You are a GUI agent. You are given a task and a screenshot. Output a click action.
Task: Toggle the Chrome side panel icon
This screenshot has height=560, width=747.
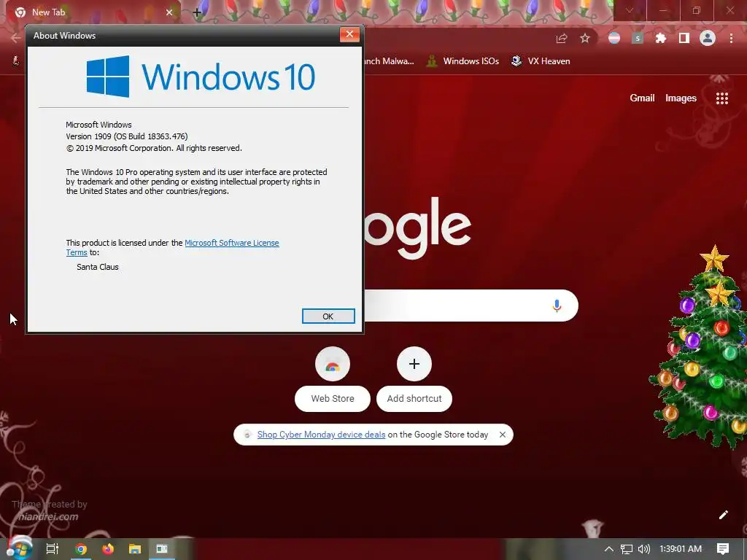[x=684, y=38]
